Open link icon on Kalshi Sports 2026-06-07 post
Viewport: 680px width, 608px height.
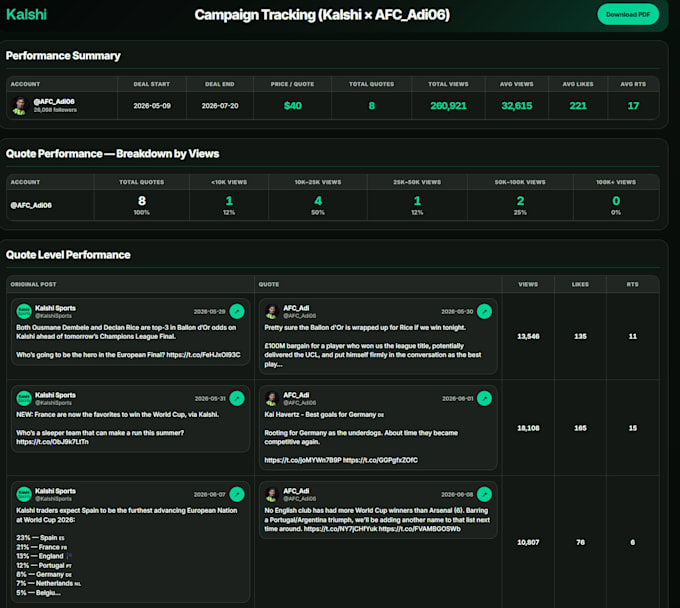tap(237, 494)
